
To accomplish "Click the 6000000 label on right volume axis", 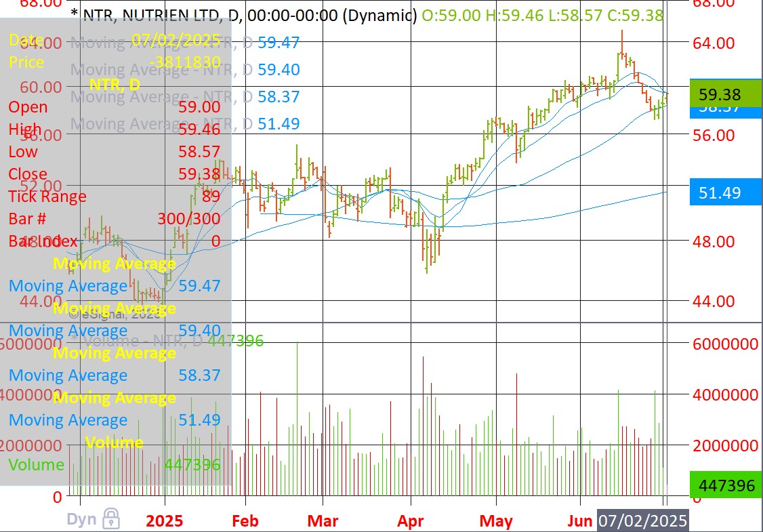I will [725, 344].
